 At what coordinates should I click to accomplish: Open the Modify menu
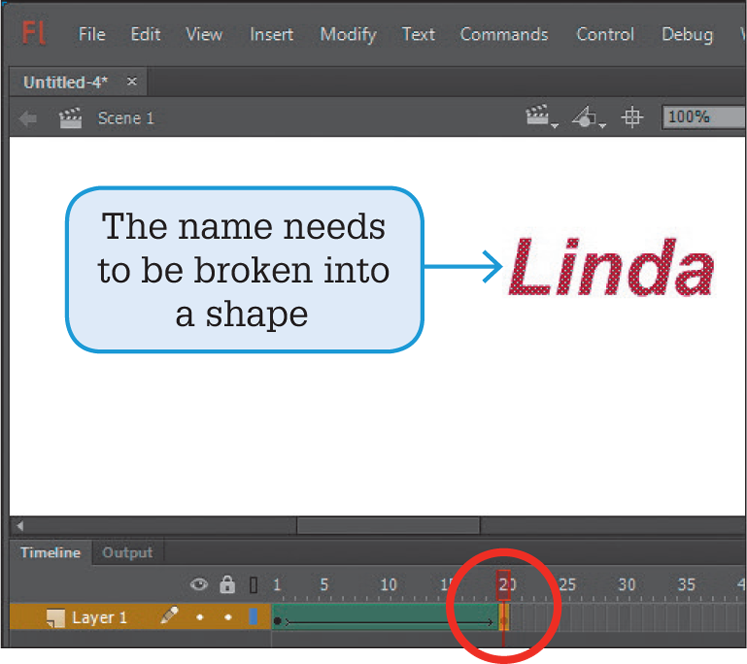pos(348,35)
